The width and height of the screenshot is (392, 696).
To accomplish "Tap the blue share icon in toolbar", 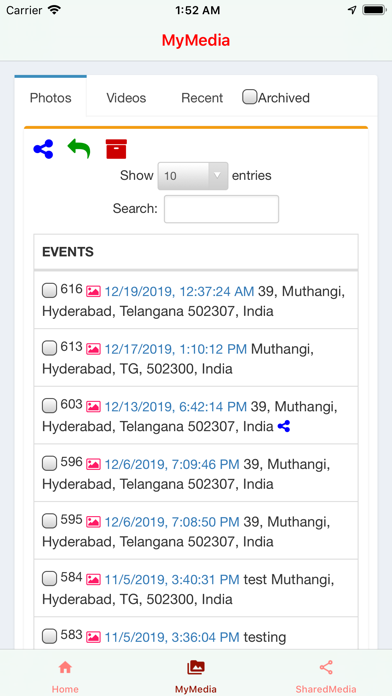I will click(43, 149).
